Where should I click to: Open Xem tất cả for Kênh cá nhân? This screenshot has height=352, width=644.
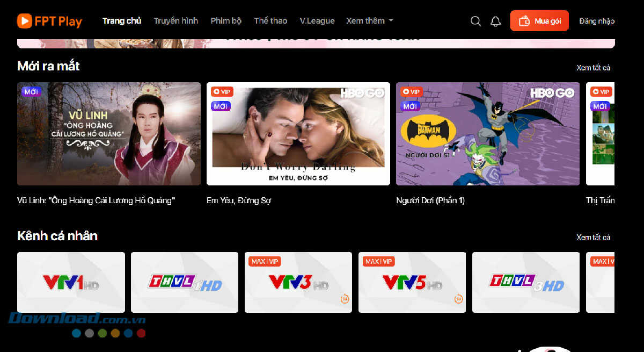594,237
